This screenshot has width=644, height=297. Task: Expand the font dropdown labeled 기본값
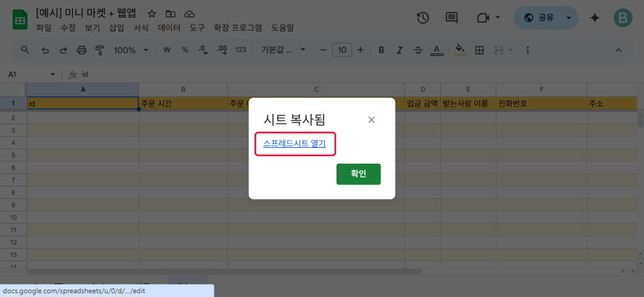[x=282, y=50]
